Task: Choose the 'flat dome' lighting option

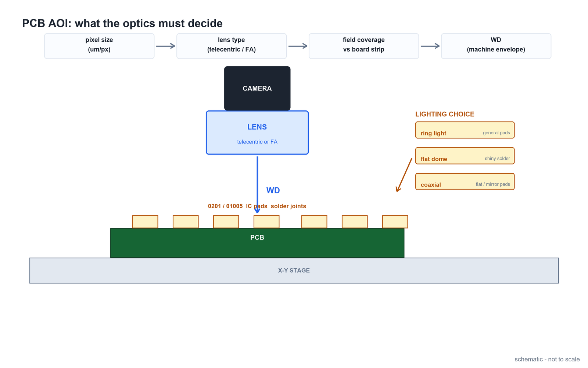Action: pyautogui.click(x=465, y=156)
